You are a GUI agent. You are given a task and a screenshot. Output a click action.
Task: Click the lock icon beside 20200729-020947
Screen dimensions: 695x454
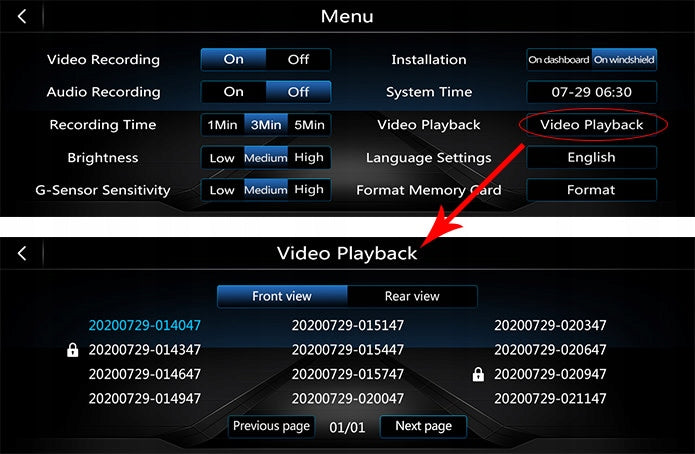point(478,374)
